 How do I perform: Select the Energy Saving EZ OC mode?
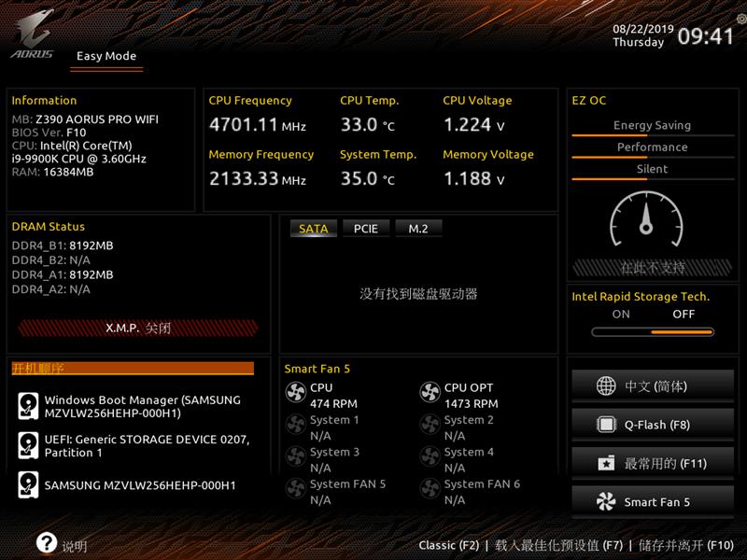click(652, 126)
